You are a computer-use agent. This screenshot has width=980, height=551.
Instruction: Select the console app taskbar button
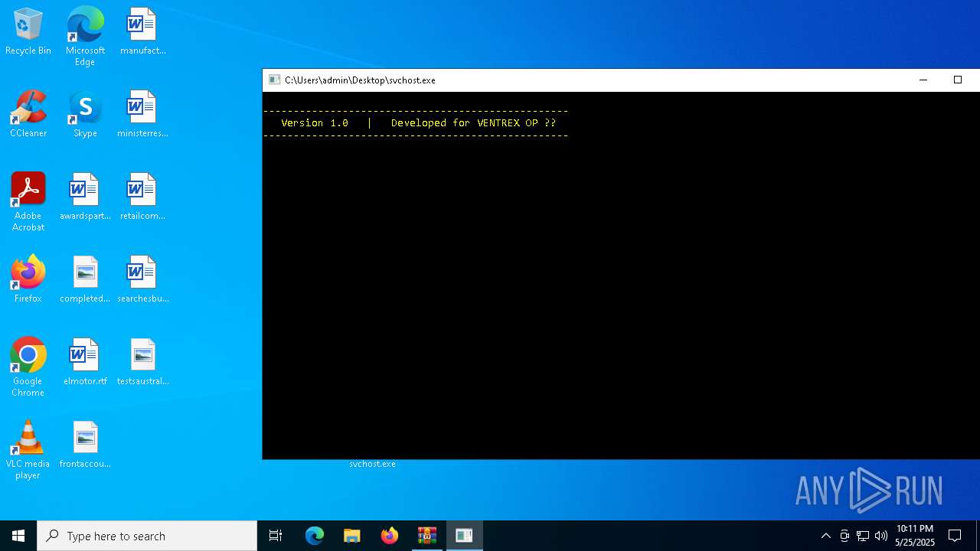464,536
